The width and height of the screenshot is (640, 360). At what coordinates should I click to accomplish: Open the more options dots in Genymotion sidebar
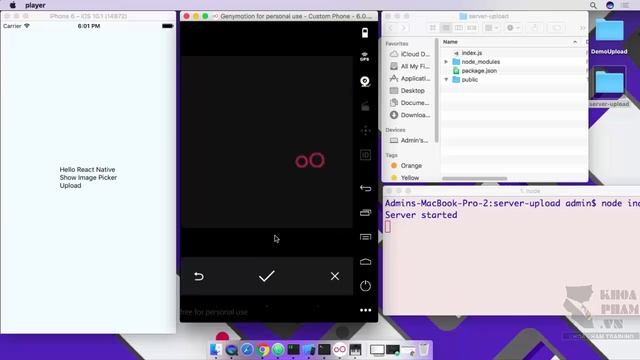click(x=365, y=310)
